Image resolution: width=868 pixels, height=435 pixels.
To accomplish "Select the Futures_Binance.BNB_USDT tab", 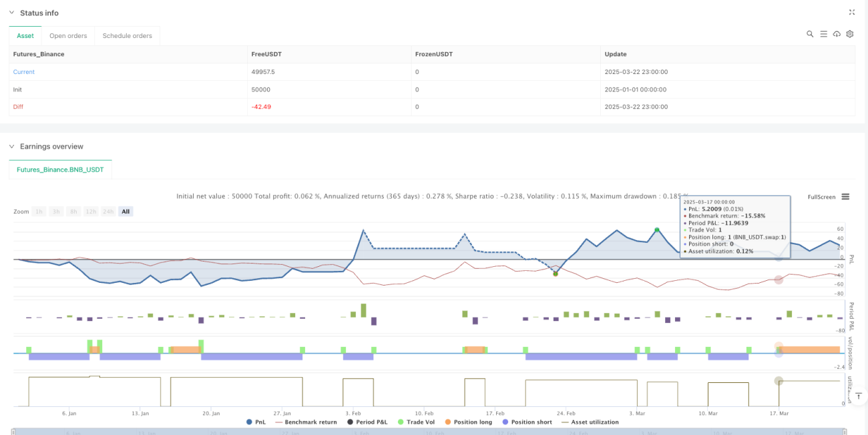I will coord(61,170).
